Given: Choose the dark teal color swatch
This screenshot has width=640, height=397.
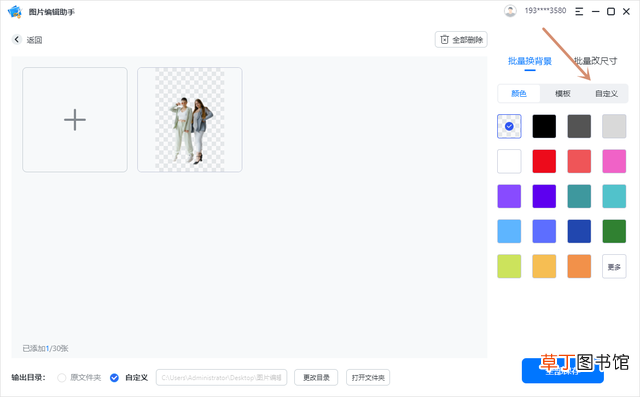Looking at the screenshot, I should [579, 196].
